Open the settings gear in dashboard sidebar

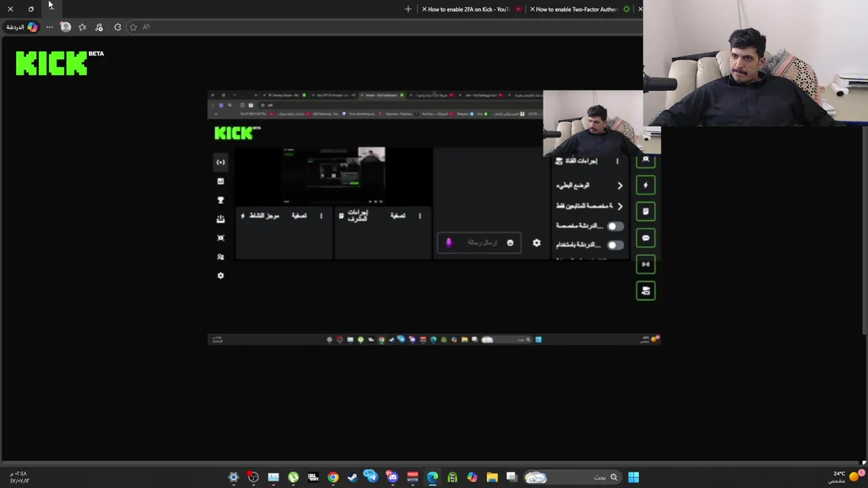[x=220, y=276]
